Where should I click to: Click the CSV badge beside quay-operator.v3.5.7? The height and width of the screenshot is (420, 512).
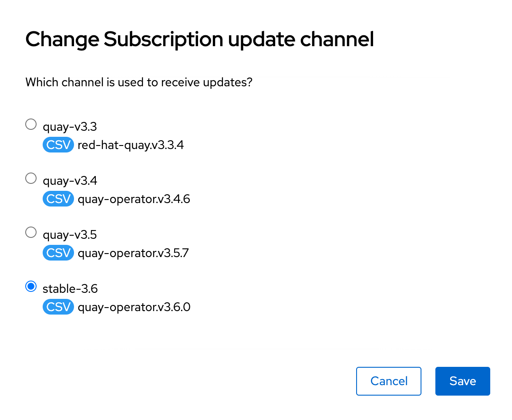click(x=58, y=253)
